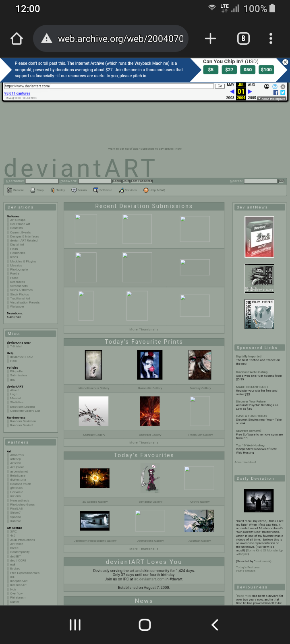Open the Digitally Imported sponsored link
290x644 pixels.
click(x=249, y=356)
